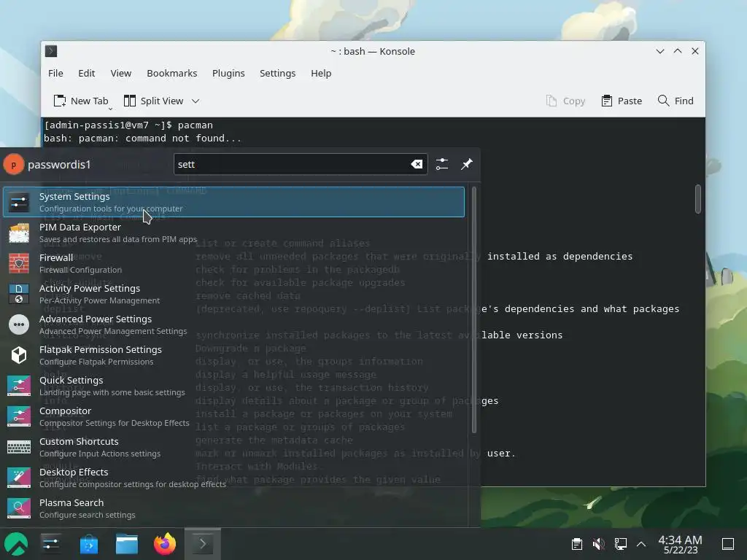Screen dimensions: 747x560
Task: Click the launcher search field containing sett
Action: (301, 164)
